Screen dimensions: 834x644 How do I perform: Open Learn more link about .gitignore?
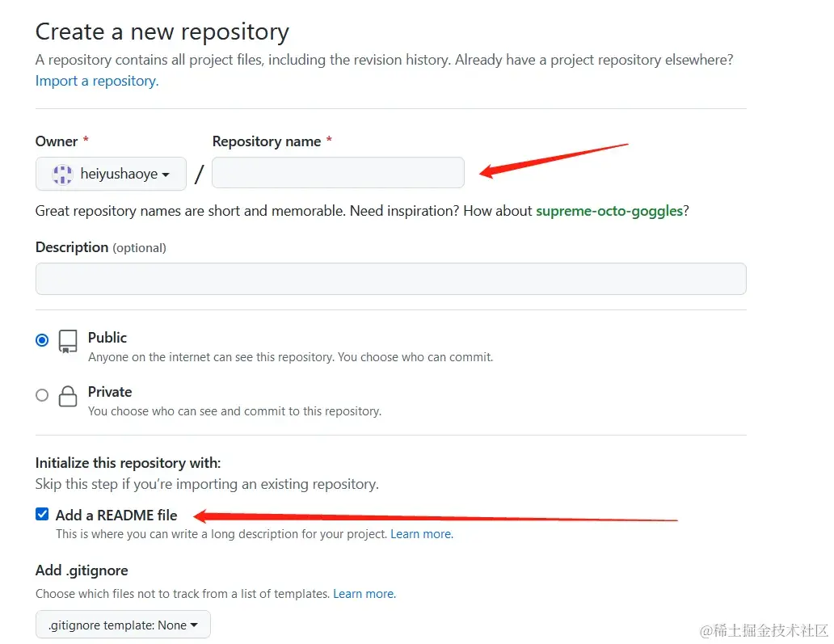click(x=364, y=593)
